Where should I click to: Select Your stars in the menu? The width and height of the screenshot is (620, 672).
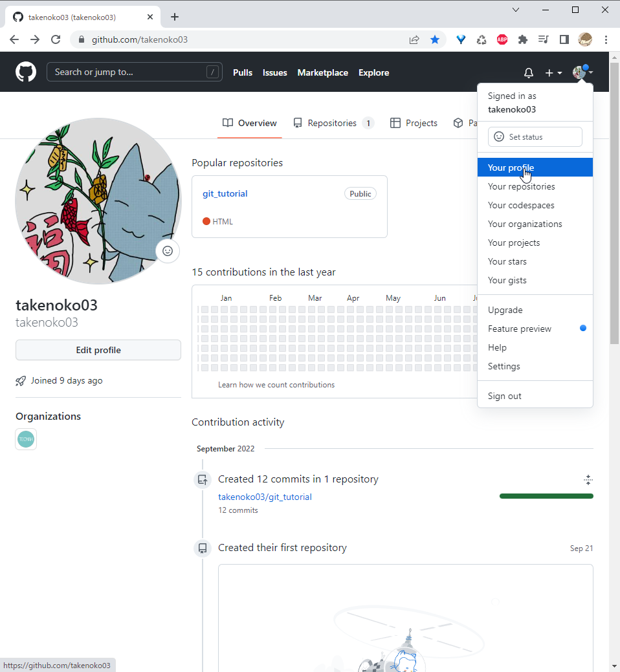pyautogui.click(x=535, y=261)
